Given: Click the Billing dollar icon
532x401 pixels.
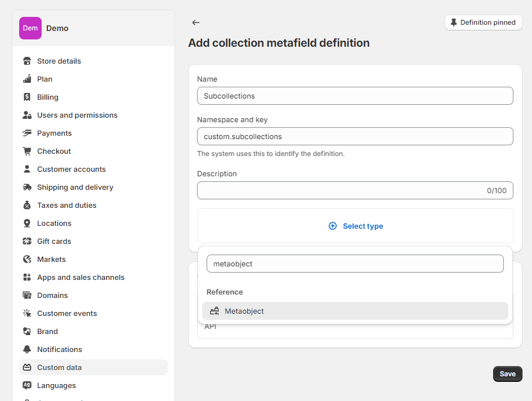Looking at the screenshot, I should click(27, 97).
